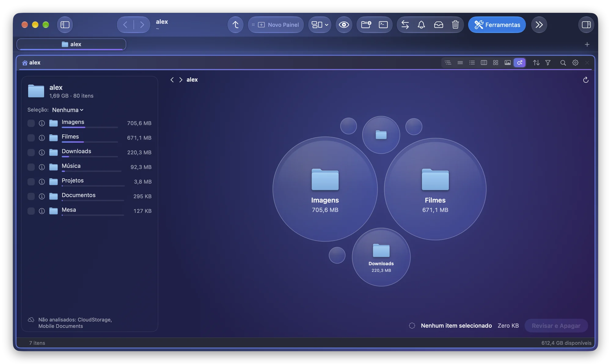Click the Downloads bubble
This screenshot has height=364, width=611.
(381, 257)
